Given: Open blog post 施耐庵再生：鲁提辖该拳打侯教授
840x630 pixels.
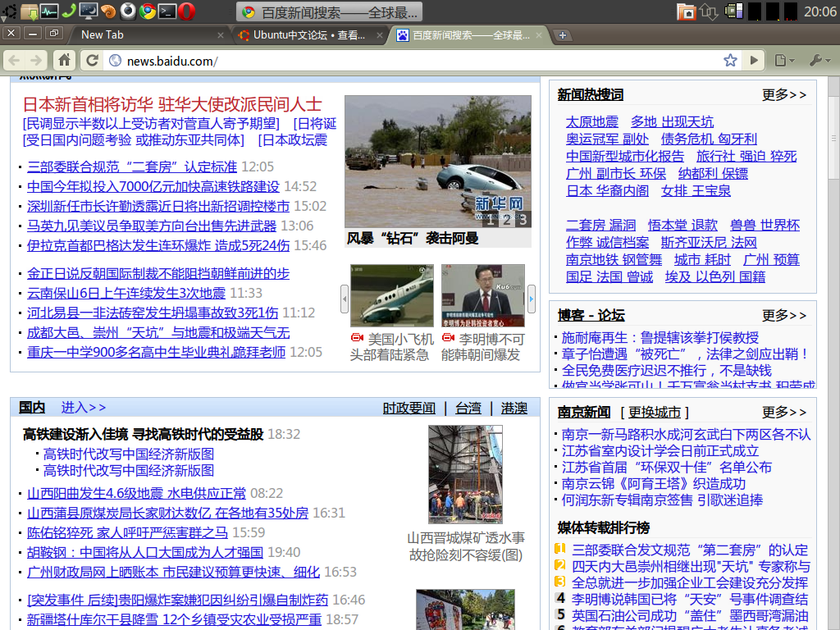Looking at the screenshot, I should click(x=660, y=338).
